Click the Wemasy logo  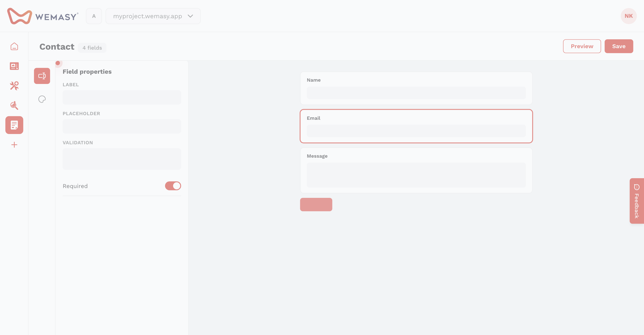pyautogui.click(x=43, y=16)
